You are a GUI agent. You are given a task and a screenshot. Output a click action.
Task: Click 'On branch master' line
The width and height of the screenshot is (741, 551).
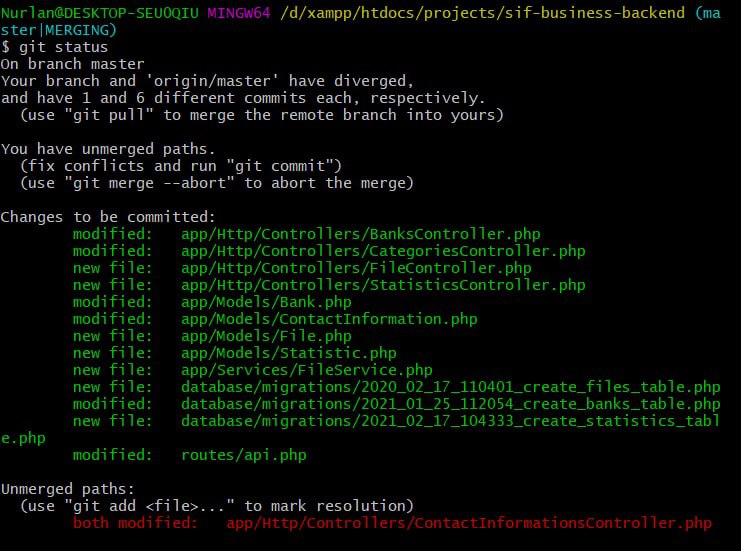tap(73, 64)
